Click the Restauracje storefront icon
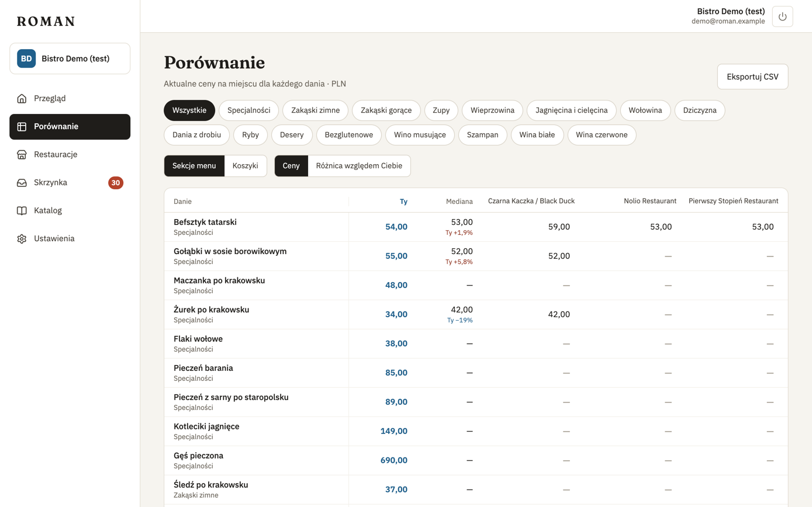 tap(22, 154)
